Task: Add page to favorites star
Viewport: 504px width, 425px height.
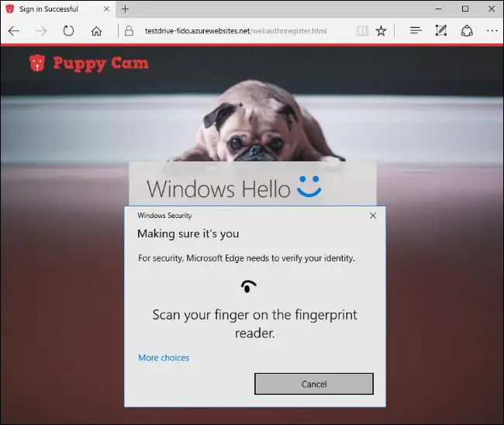Action: [381, 31]
